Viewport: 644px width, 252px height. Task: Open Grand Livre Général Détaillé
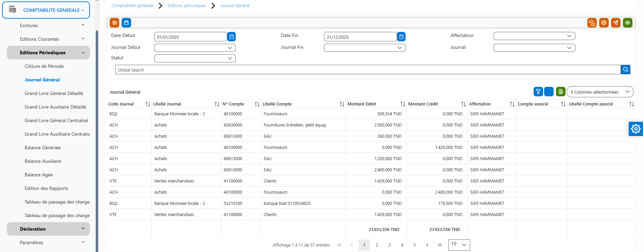coord(54,93)
